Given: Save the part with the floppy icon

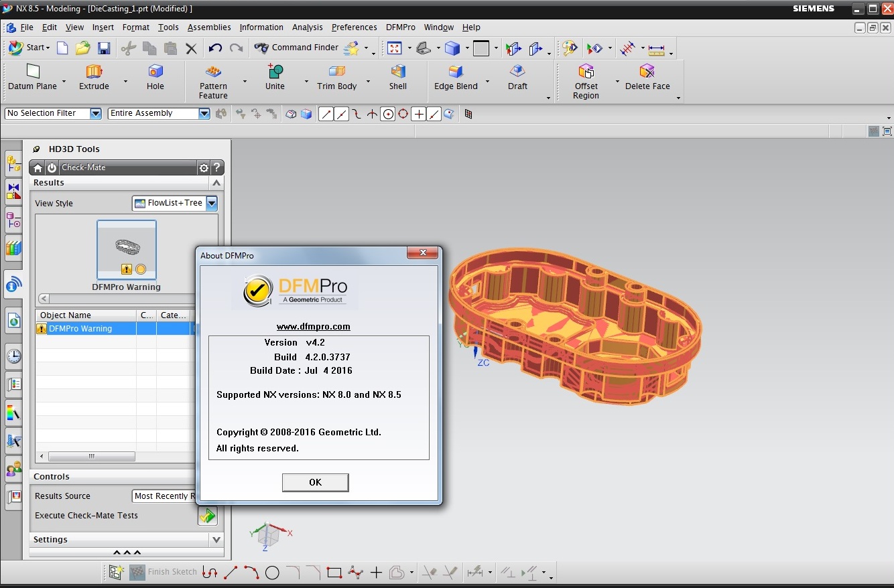Looking at the screenshot, I should pos(104,48).
